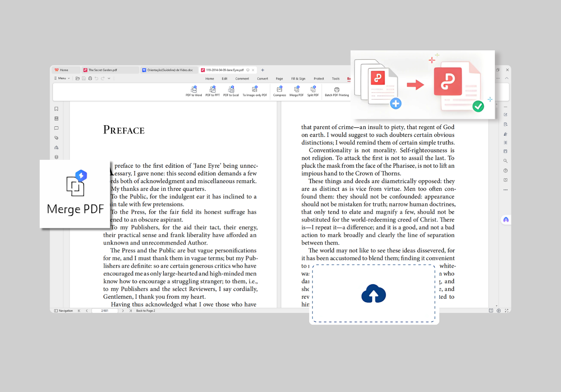Screen dimensions: 561x392
Task: Open the comments panel in left sidebar
Action: 56,128
